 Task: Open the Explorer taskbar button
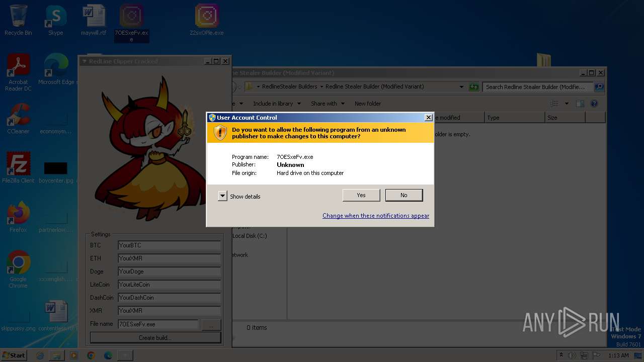[x=57, y=355]
